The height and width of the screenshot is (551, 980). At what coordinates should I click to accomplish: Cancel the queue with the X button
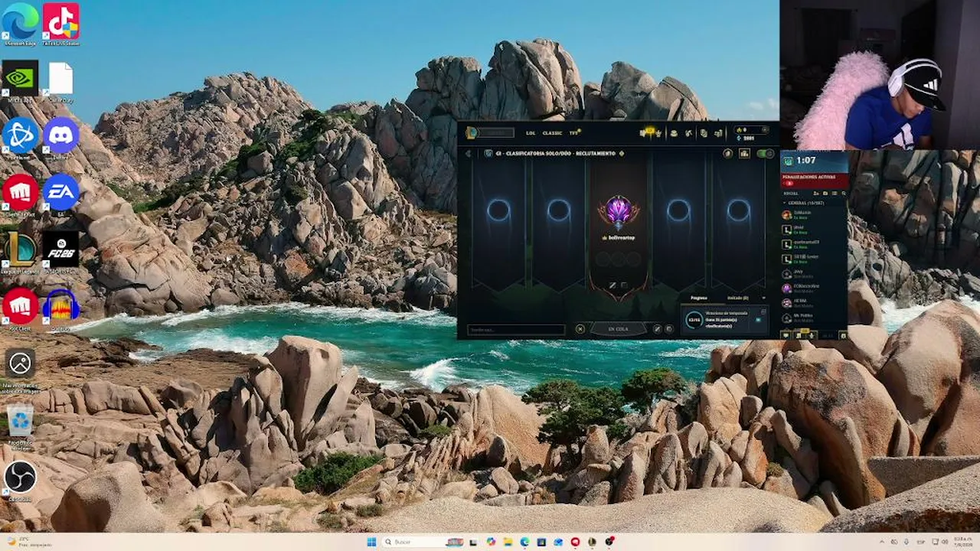[x=580, y=329]
